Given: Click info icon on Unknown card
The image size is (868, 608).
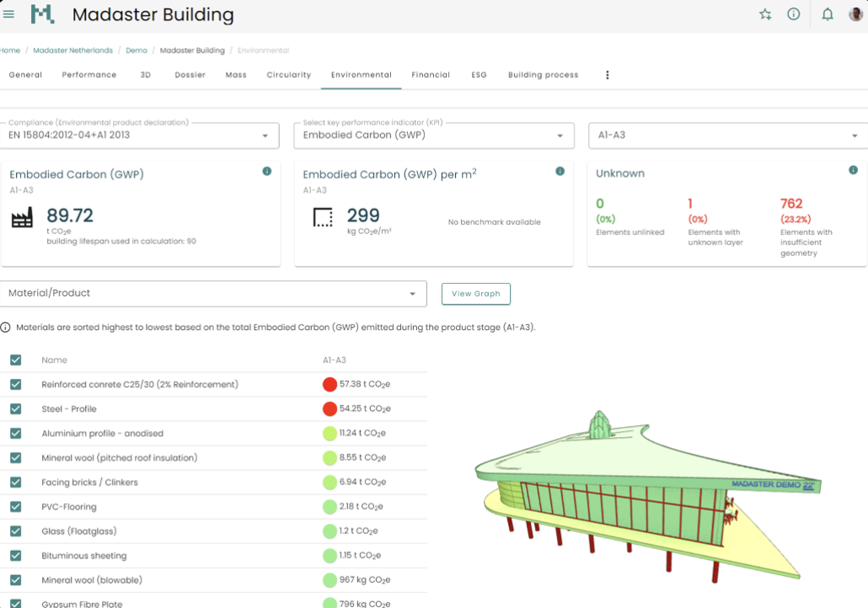Looking at the screenshot, I should pyautogui.click(x=854, y=170).
